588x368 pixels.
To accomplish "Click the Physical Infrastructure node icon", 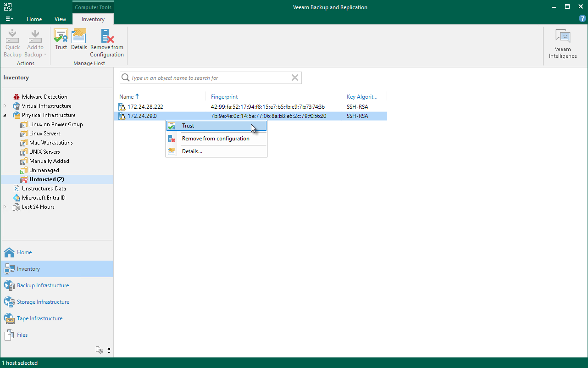I will click(x=17, y=115).
